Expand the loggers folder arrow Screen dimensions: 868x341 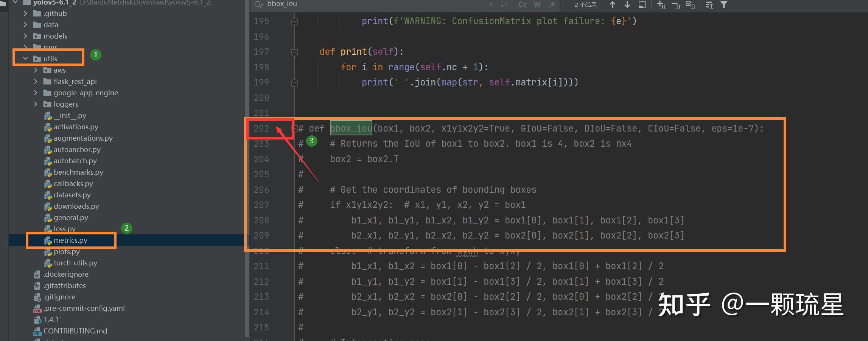[36, 104]
